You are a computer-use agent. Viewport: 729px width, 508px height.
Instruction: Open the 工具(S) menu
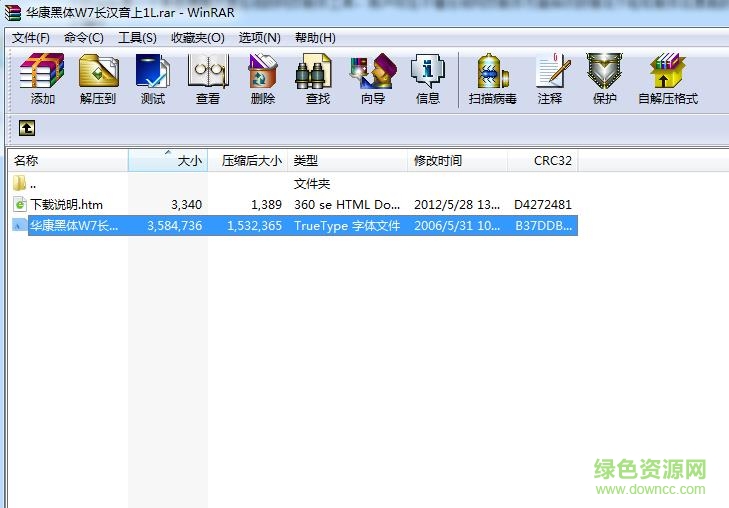coord(137,38)
